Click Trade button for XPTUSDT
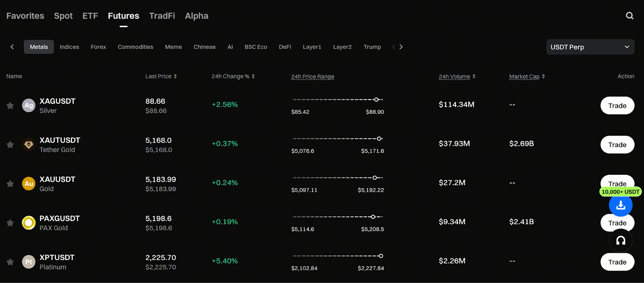Image resolution: width=644 pixels, height=283 pixels. pyautogui.click(x=617, y=262)
